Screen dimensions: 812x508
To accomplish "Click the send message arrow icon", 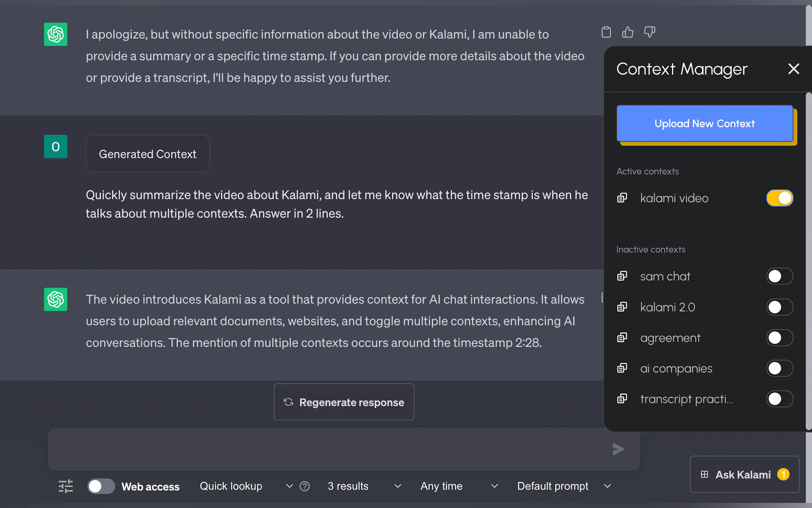I will pyautogui.click(x=618, y=449).
